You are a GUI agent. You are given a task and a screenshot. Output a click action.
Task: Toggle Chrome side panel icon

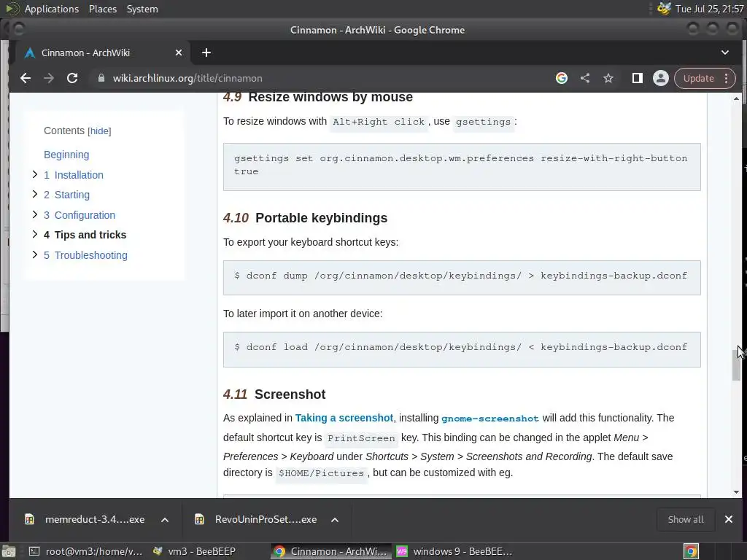coord(637,78)
